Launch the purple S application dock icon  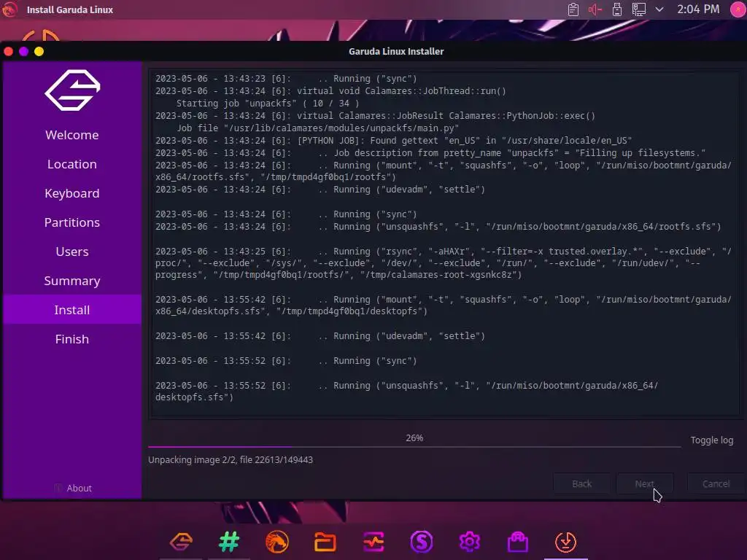point(422,542)
